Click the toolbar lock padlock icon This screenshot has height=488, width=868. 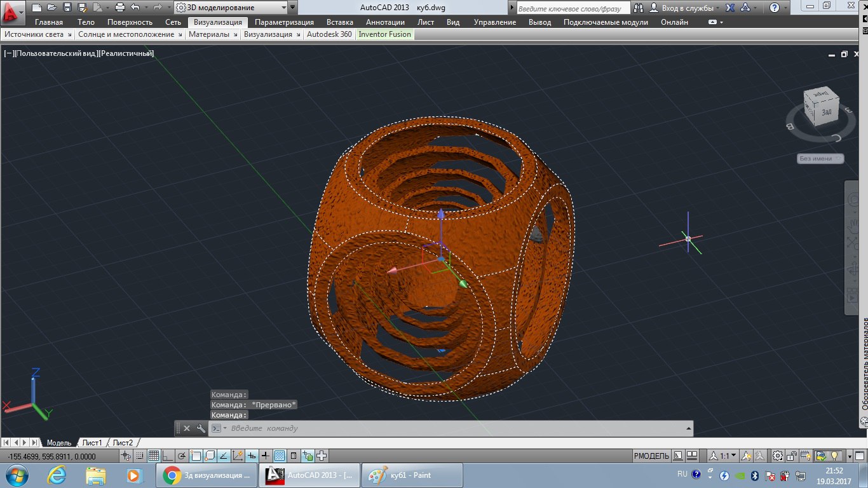click(x=790, y=456)
